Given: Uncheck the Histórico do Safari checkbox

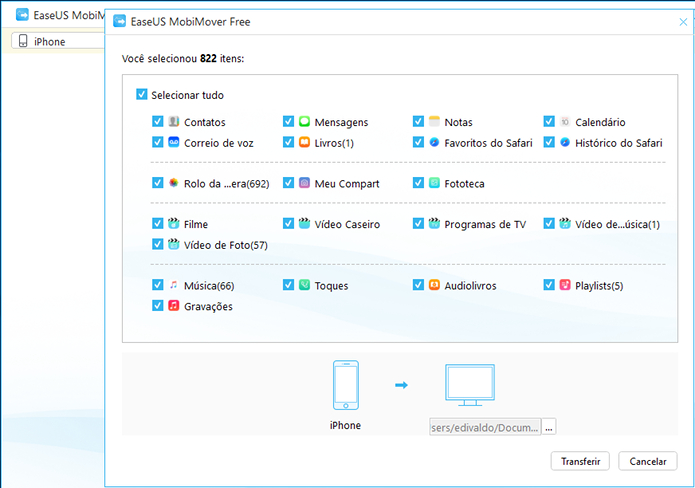Looking at the screenshot, I should (x=549, y=142).
